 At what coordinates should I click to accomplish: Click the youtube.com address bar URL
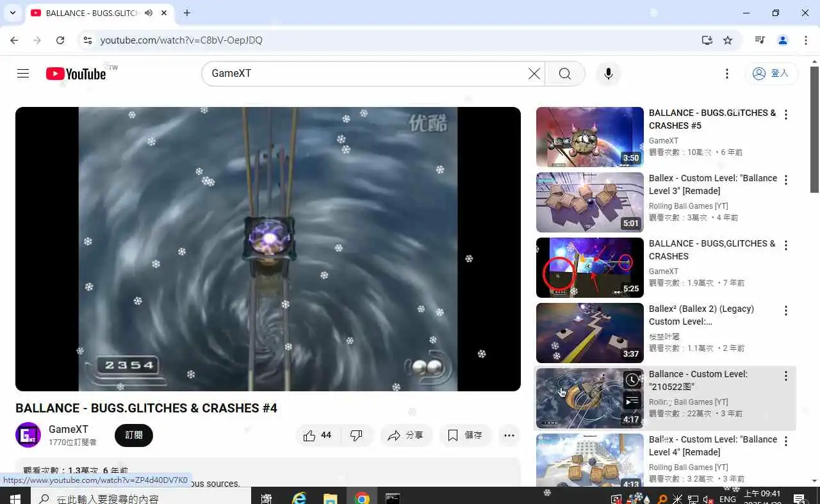[181, 40]
